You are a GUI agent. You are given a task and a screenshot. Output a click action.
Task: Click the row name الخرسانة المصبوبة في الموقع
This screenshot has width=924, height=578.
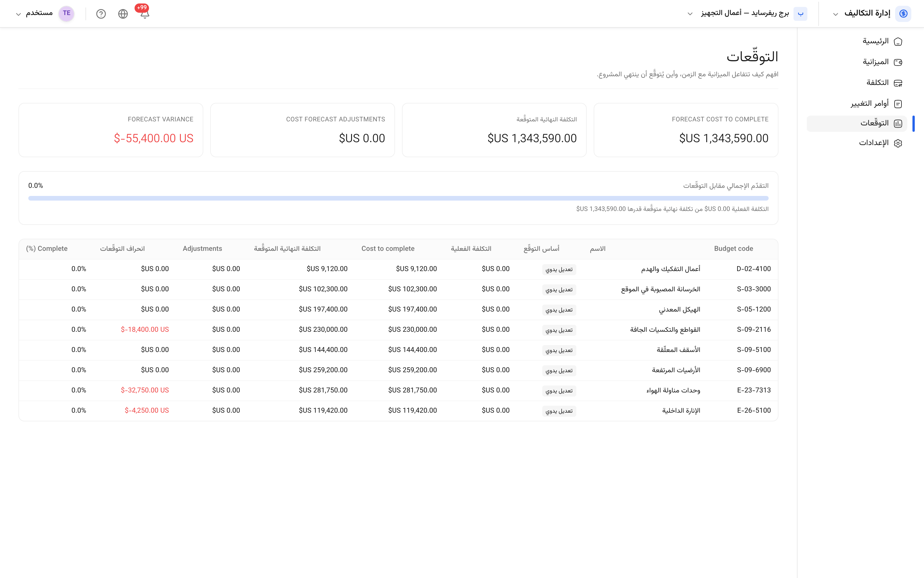coord(661,289)
